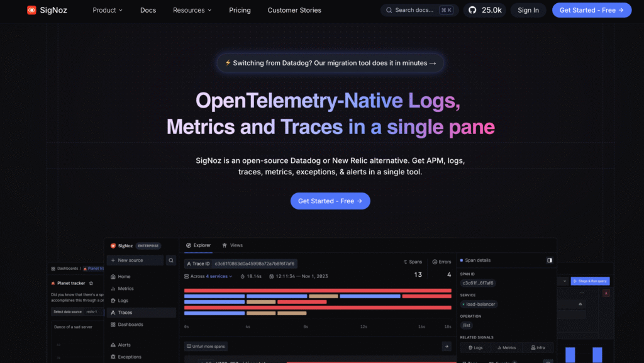644x363 pixels.
Task: Open Metrics from the dashboard sidebar
Action: pos(125,289)
